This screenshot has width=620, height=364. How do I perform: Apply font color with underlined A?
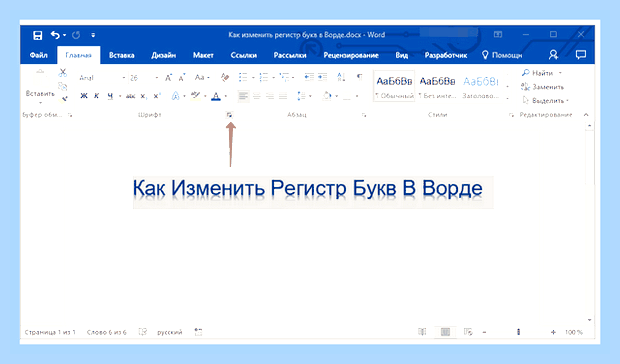point(216,96)
